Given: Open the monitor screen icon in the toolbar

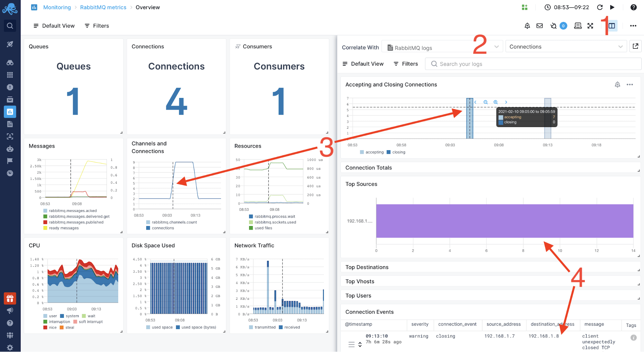Looking at the screenshot, I should click(578, 26).
